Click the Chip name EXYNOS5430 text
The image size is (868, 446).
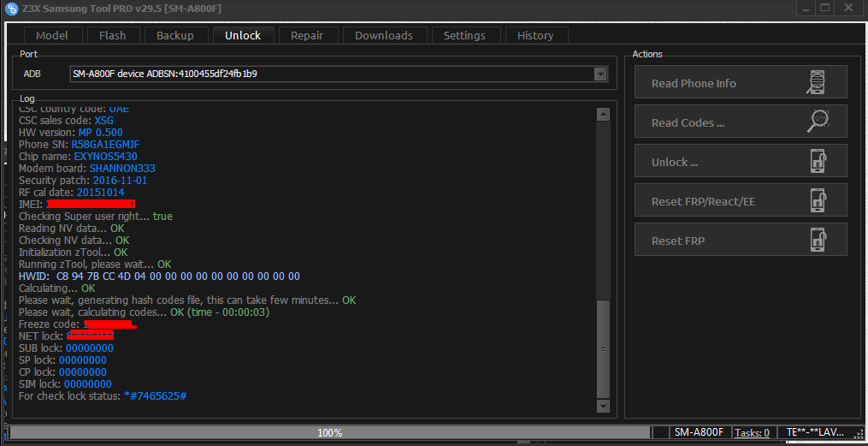click(78, 157)
